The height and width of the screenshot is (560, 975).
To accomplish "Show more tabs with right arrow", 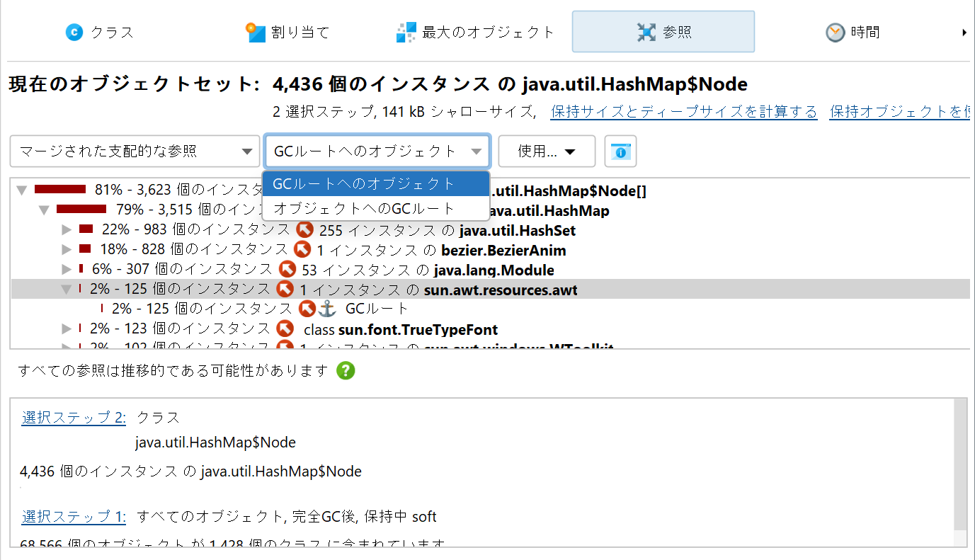I will pos(964,32).
